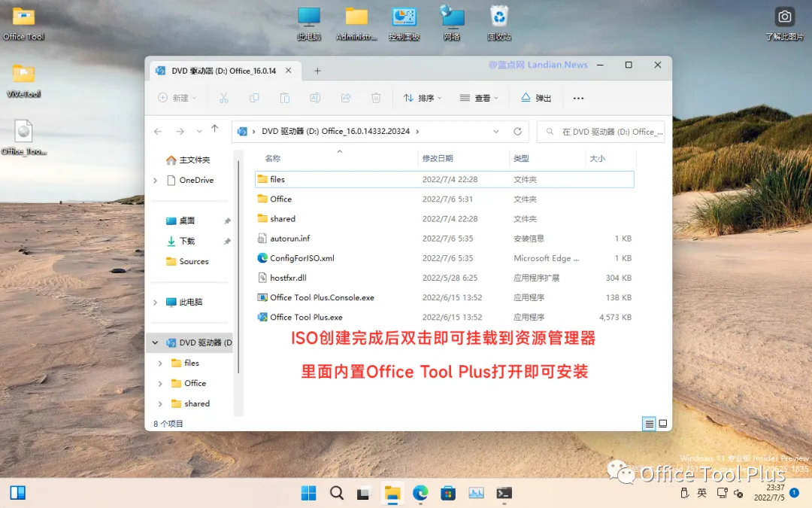Open the 回收站 Recycle Bin desktop icon
The width and height of the screenshot is (812, 508).
pyautogui.click(x=499, y=23)
